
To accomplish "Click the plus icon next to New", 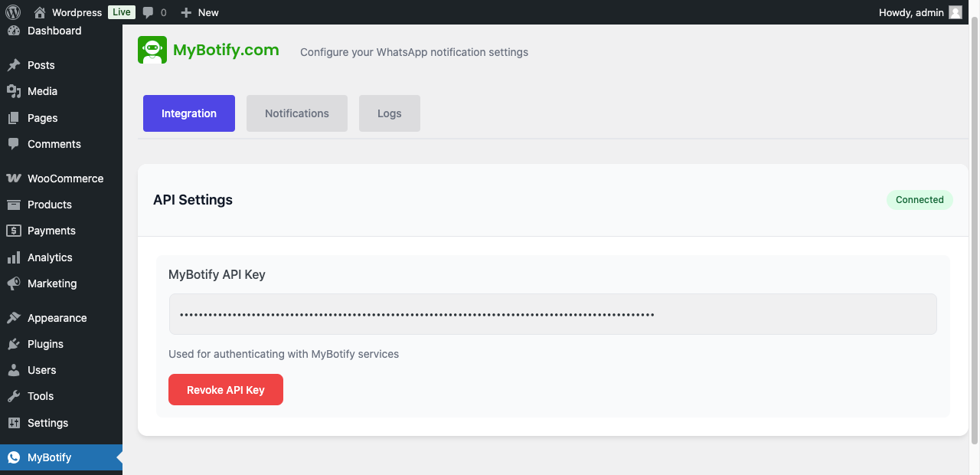I will [186, 12].
